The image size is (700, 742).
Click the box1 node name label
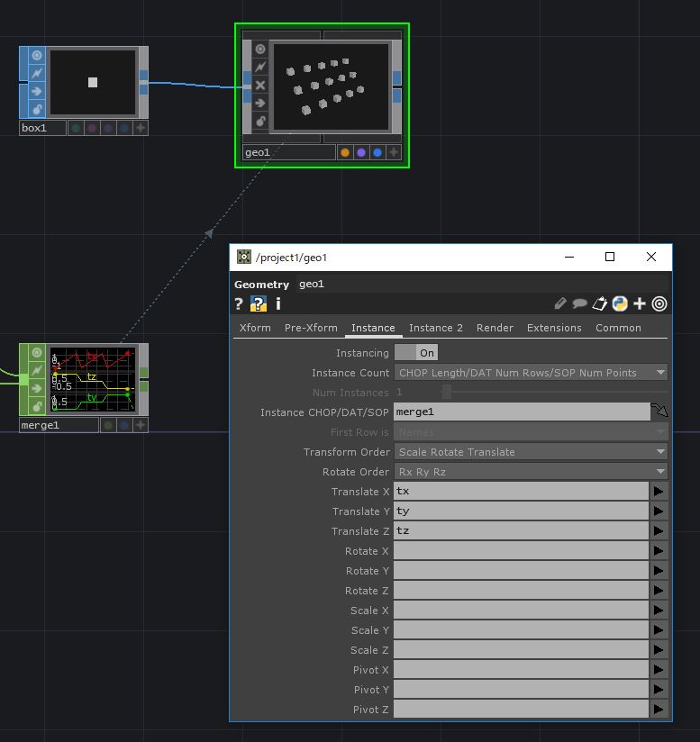coord(42,128)
